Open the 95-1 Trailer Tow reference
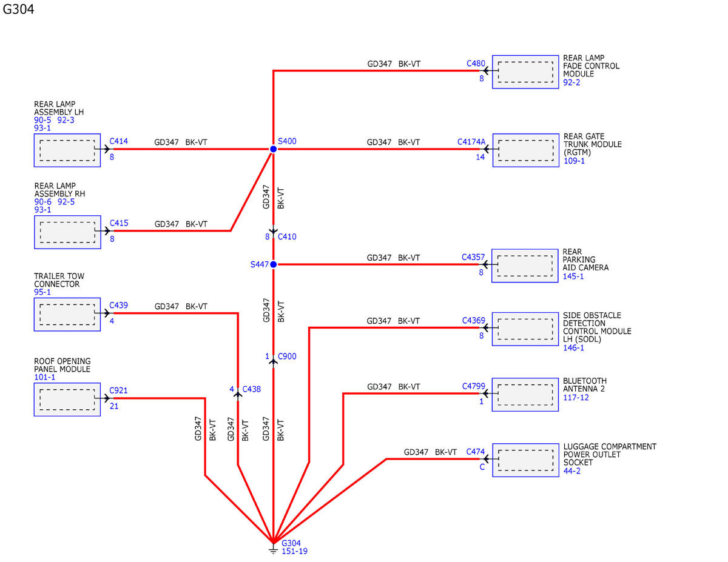Image resolution: width=728 pixels, height=562 pixels. (x=42, y=292)
